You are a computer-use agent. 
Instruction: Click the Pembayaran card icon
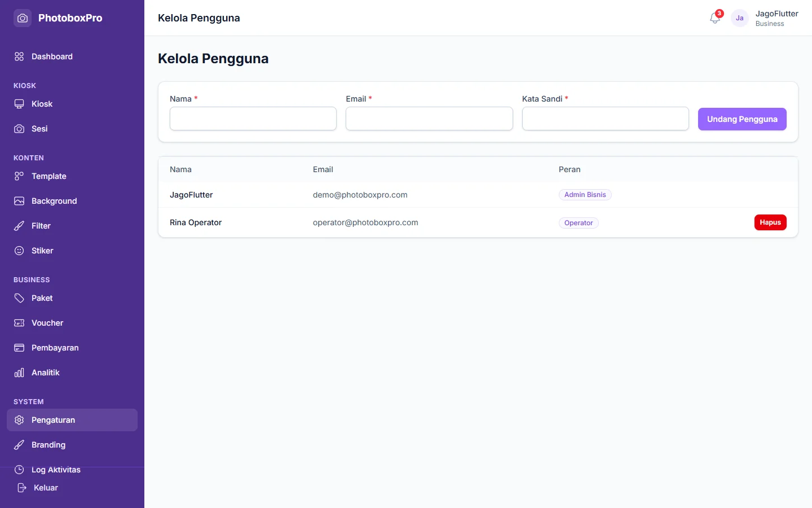coord(19,348)
